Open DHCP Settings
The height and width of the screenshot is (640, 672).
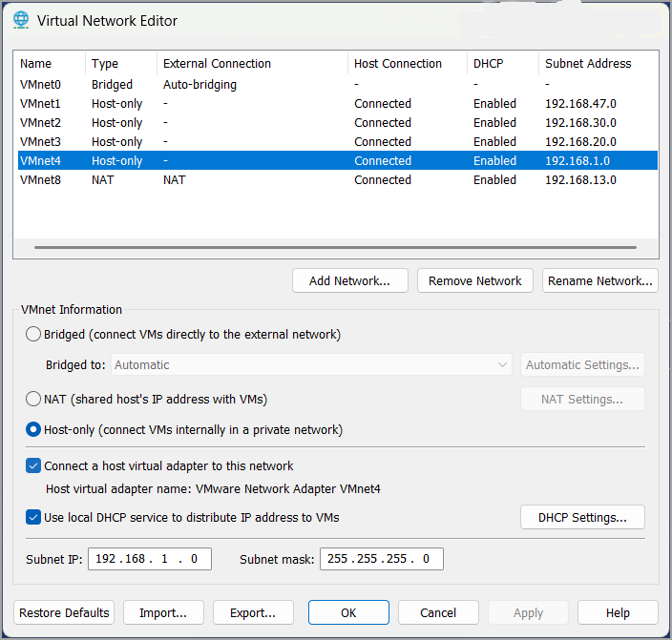click(x=582, y=517)
